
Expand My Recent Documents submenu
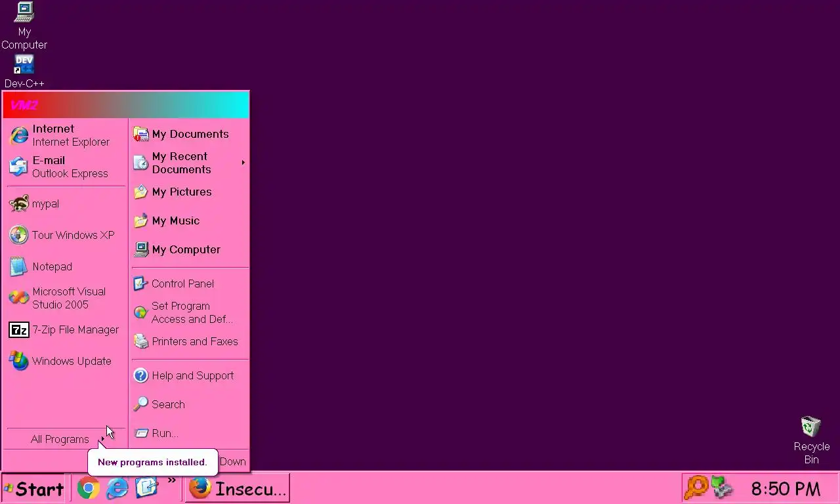pos(190,163)
